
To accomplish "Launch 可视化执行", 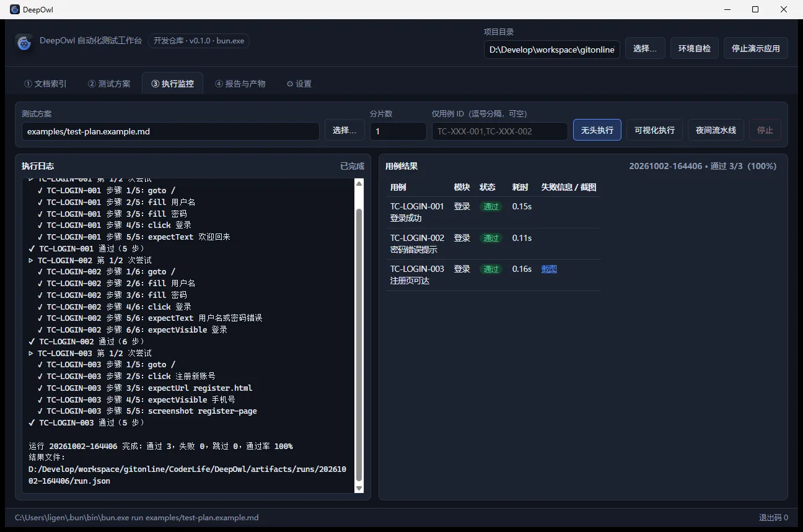I will pyautogui.click(x=654, y=130).
